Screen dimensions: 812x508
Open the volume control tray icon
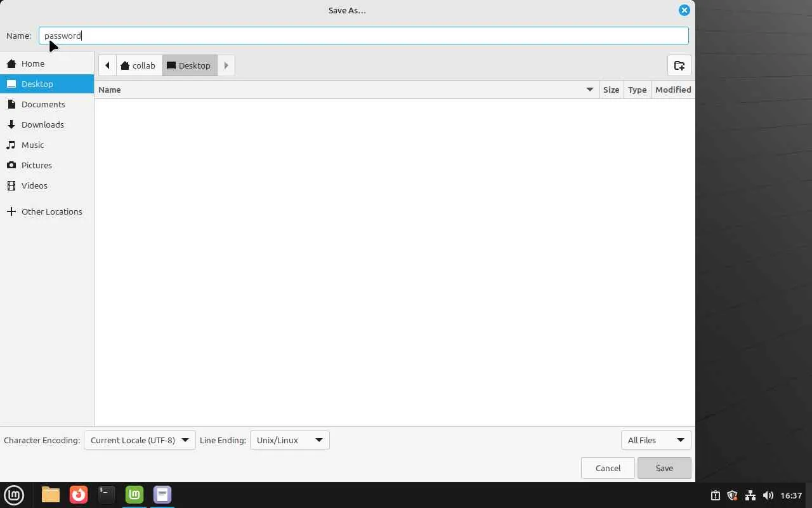point(768,495)
